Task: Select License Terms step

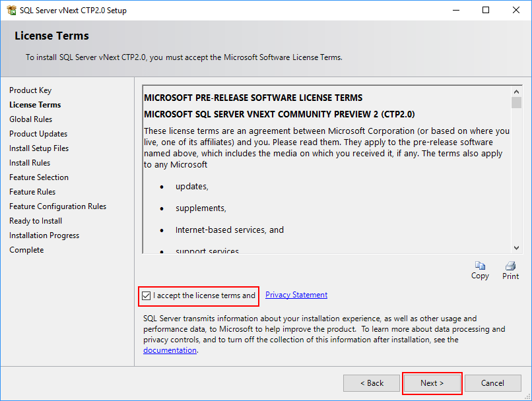Action: pos(34,104)
